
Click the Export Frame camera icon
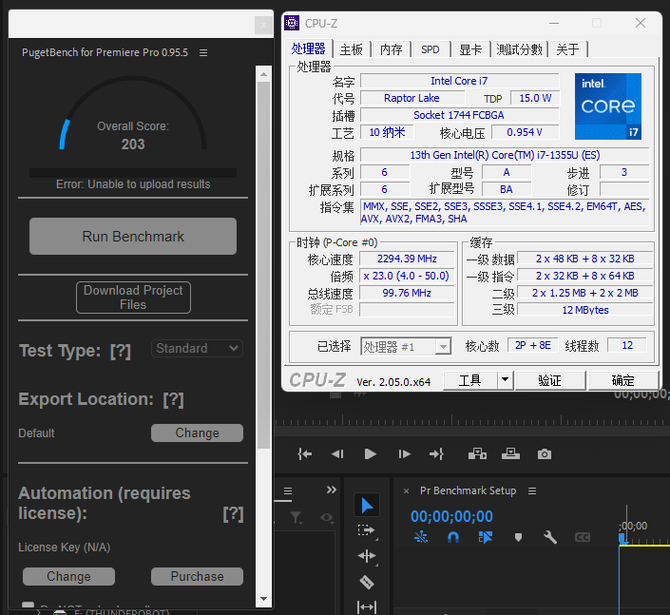coord(544,454)
